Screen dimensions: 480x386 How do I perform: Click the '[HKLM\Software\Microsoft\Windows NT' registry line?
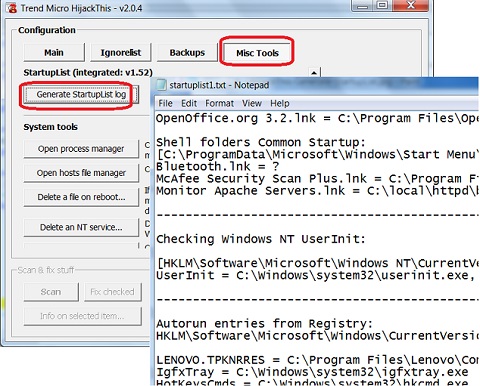[x=318, y=263]
